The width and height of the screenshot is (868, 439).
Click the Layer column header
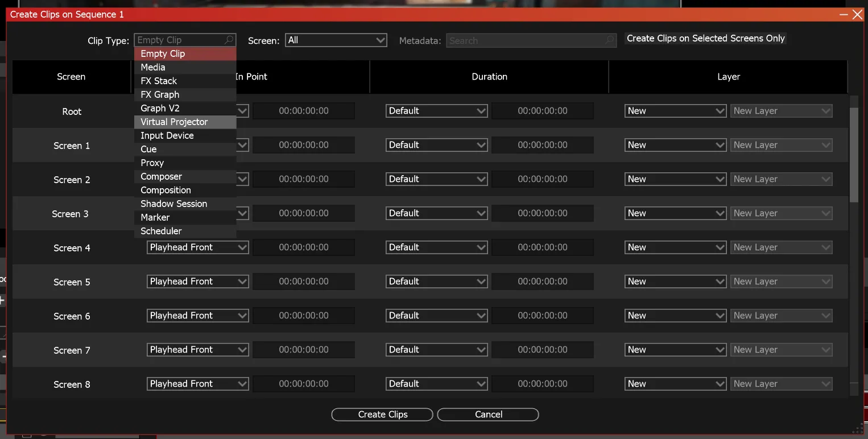coord(729,77)
